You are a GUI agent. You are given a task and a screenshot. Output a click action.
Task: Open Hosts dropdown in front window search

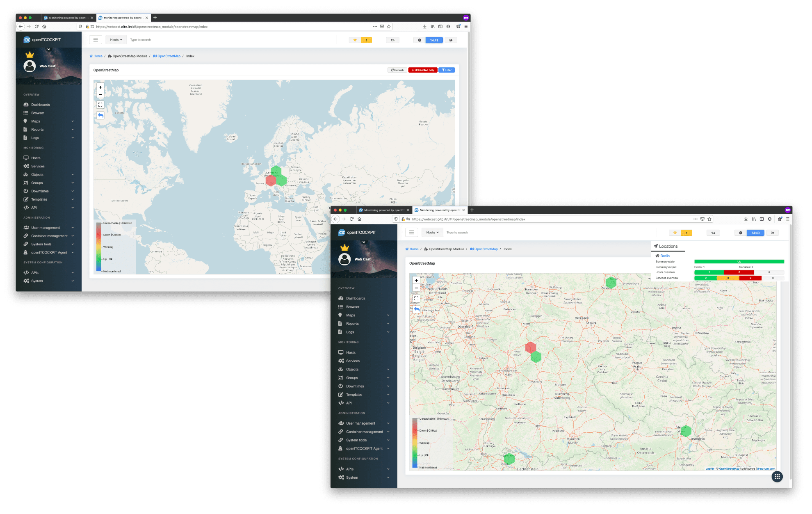(432, 233)
